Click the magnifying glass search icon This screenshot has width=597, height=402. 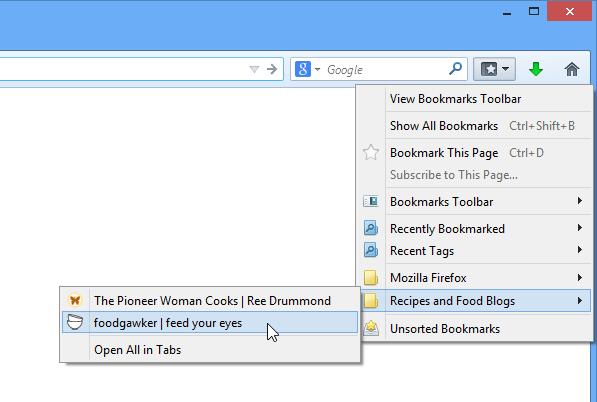[x=455, y=69]
